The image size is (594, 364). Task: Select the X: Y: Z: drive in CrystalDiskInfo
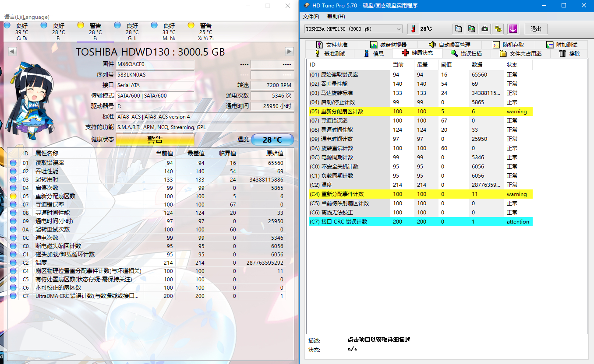pos(205,32)
